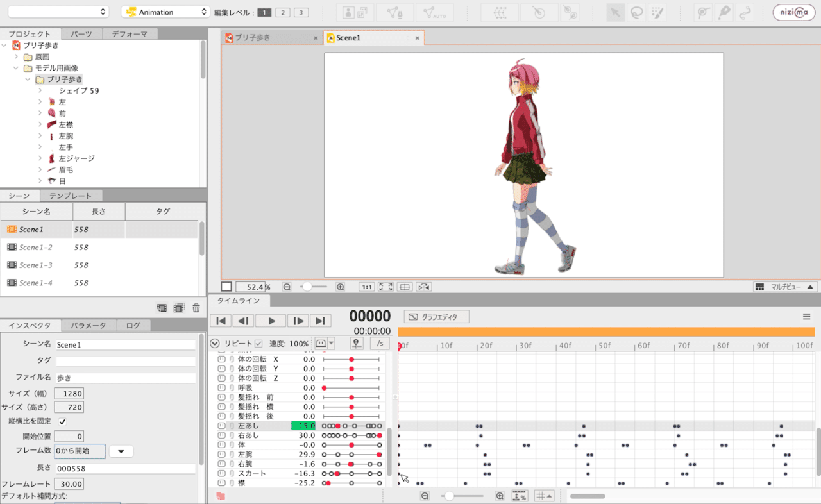Image resolution: width=821 pixels, height=504 pixels.
Task: Step forward one frame
Action: coord(298,321)
